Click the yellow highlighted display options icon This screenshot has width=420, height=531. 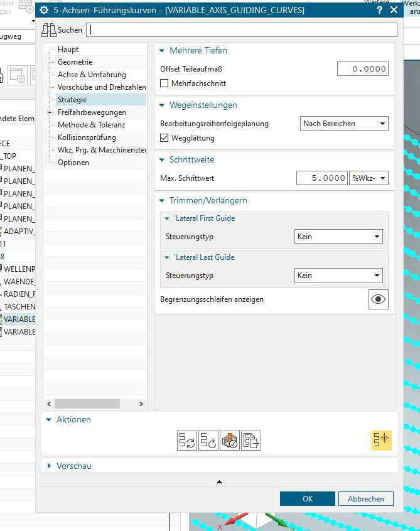(381, 440)
